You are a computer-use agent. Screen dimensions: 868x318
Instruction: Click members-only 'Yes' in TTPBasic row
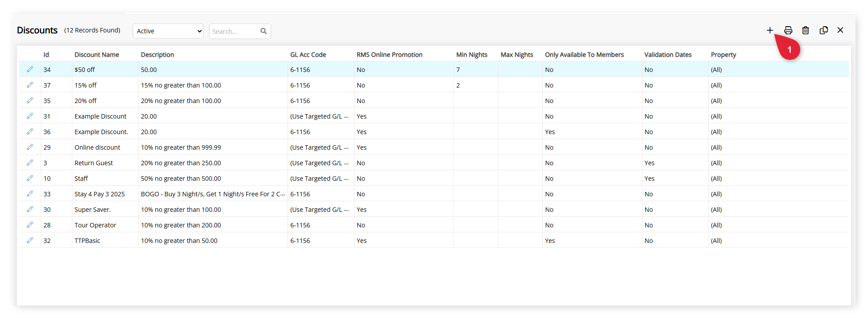[550, 241]
